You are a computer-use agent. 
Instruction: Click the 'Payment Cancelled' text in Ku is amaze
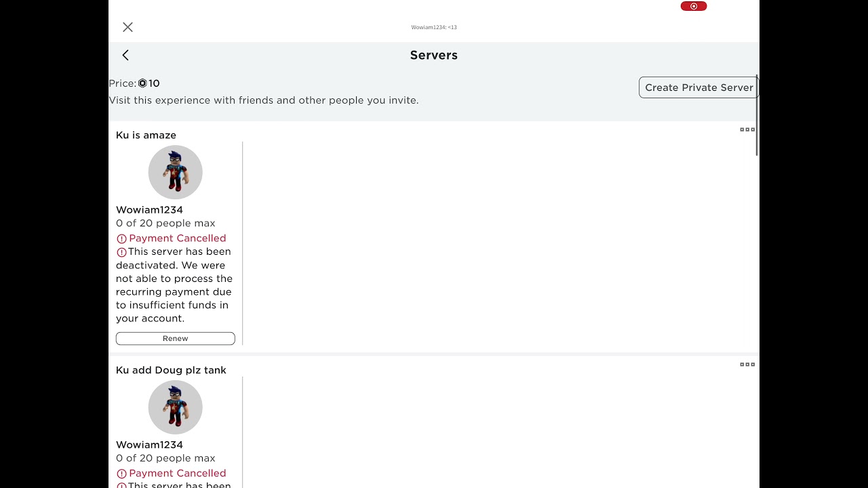(178, 239)
